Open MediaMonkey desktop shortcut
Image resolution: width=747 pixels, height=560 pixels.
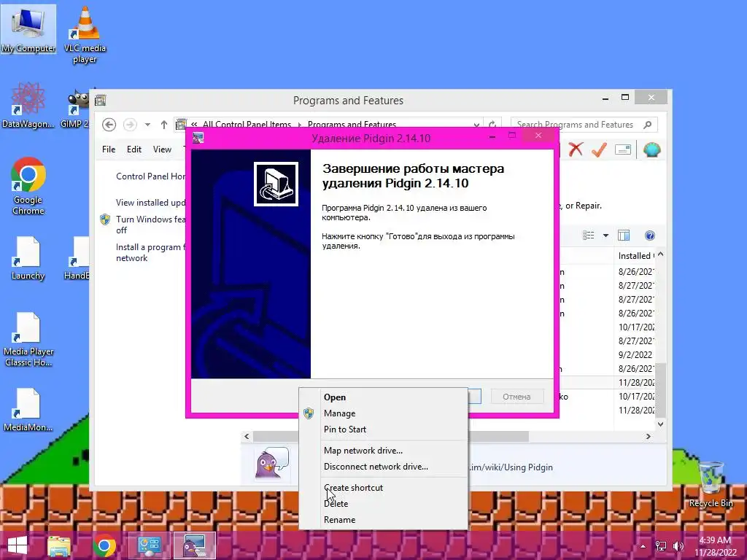[28, 410]
